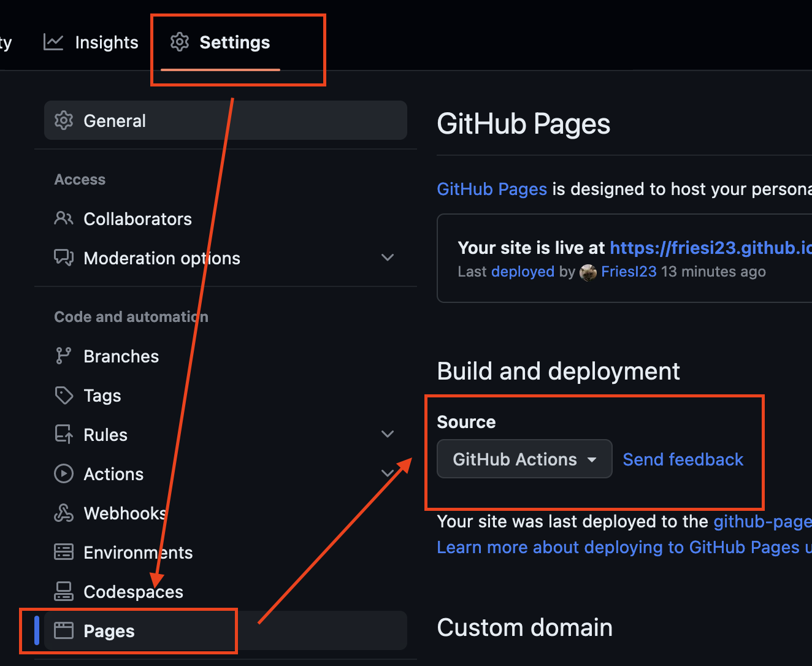The height and width of the screenshot is (666, 812).
Task: Expand the Actions chevron
Action: click(x=388, y=473)
